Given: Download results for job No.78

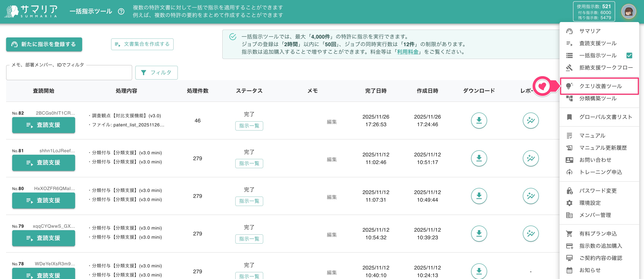Looking at the screenshot, I should 479,271.
